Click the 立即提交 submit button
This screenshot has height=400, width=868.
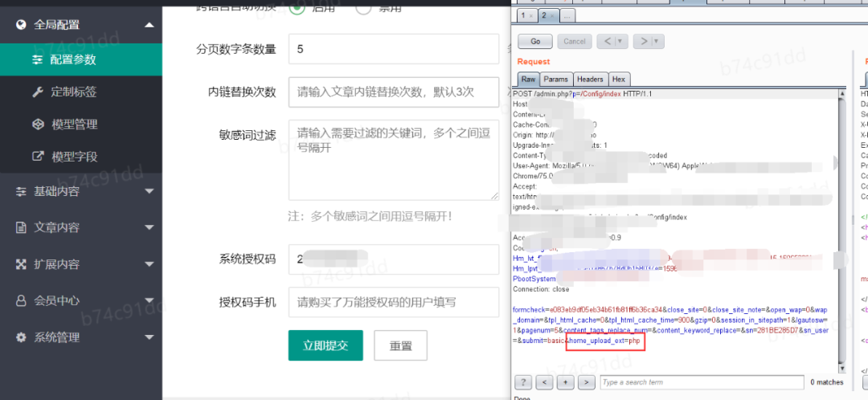click(325, 345)
